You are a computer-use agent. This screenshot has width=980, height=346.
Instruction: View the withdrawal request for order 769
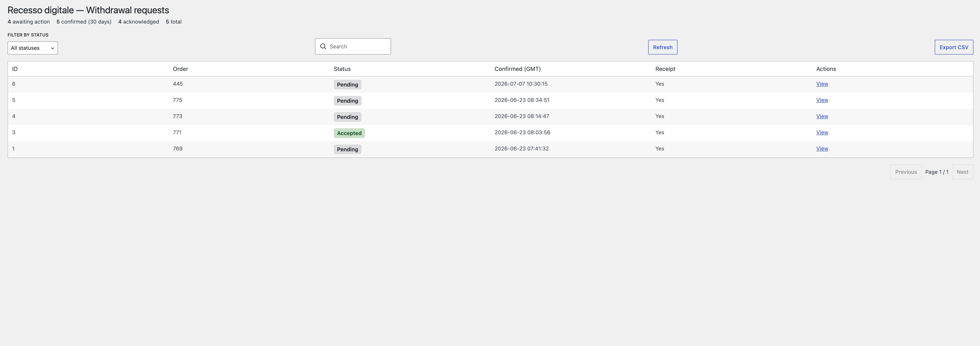(x=822, y=148)
